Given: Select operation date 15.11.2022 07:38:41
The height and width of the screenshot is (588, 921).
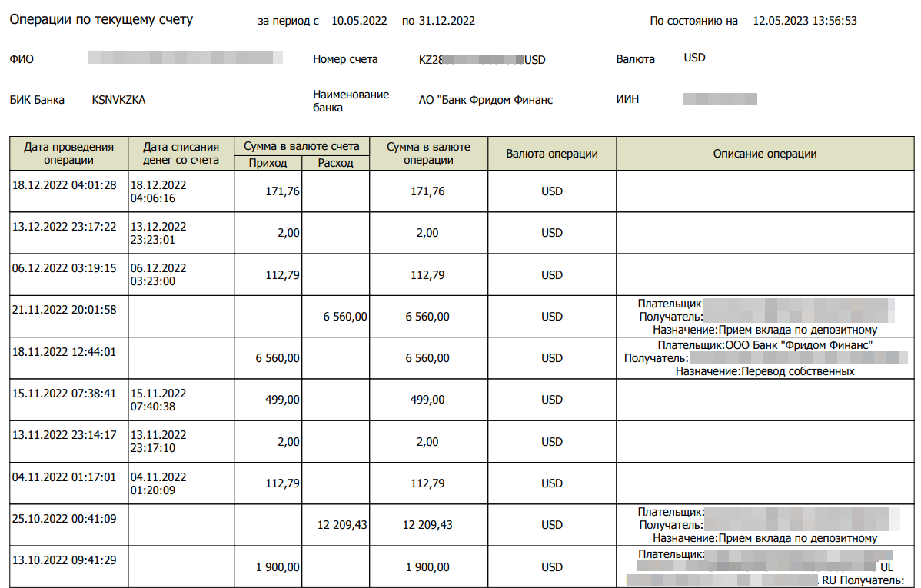Looking at the screenshot, I should coord(65,394).
